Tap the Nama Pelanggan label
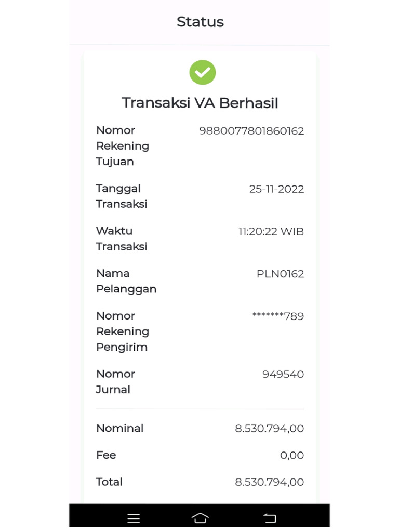This screenshot has width=399, height=532. (126, 281)
